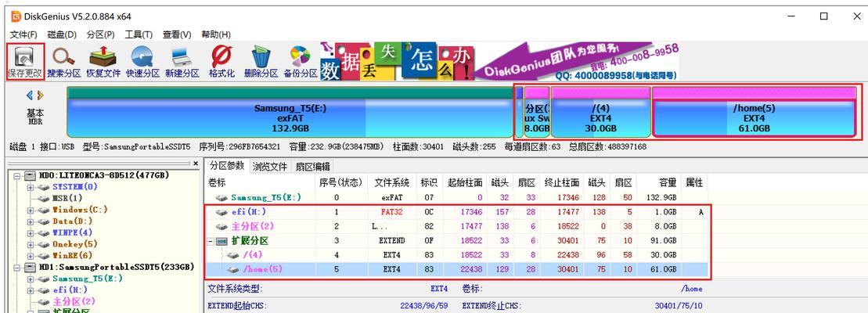This screenshot has width=868, height=313.
Task: Open the 帮助(H) menu
Action: click(216, 34)
